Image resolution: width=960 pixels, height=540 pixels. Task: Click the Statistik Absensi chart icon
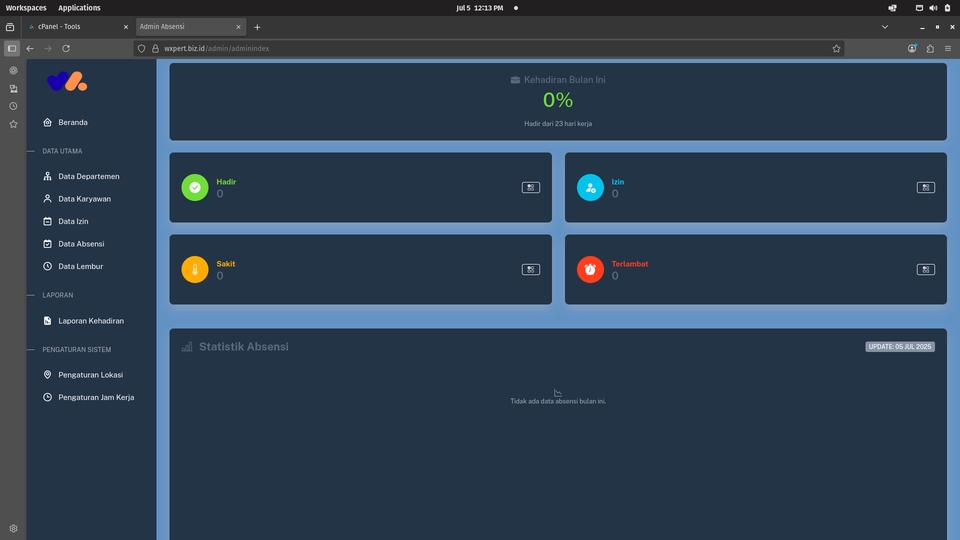coord(187,347)
